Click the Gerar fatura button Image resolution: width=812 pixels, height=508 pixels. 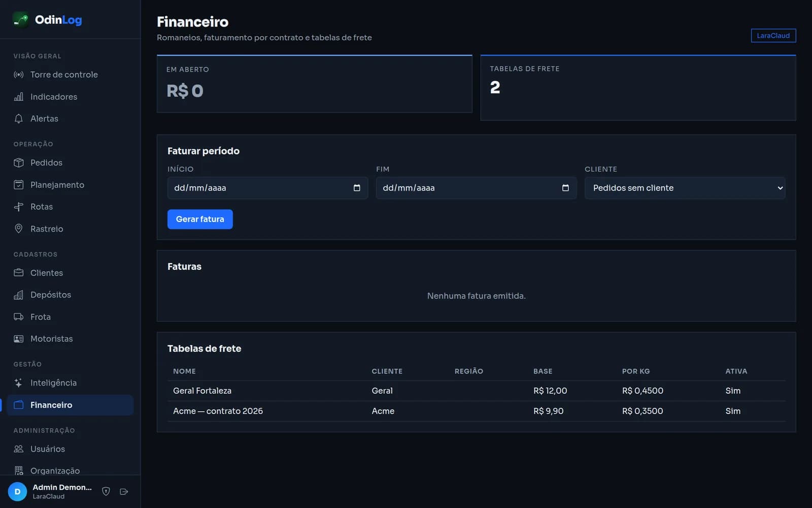pyautogui.click(x=200, y=219)
